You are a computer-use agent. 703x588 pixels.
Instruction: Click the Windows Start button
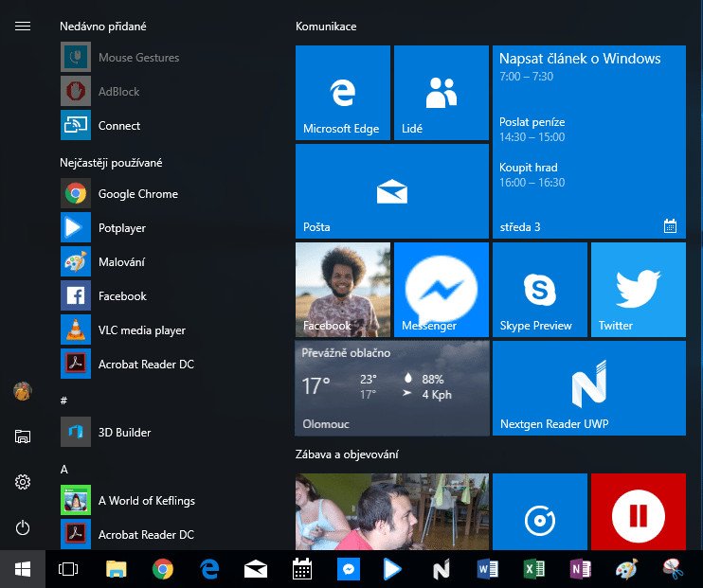tap(23, 569)
